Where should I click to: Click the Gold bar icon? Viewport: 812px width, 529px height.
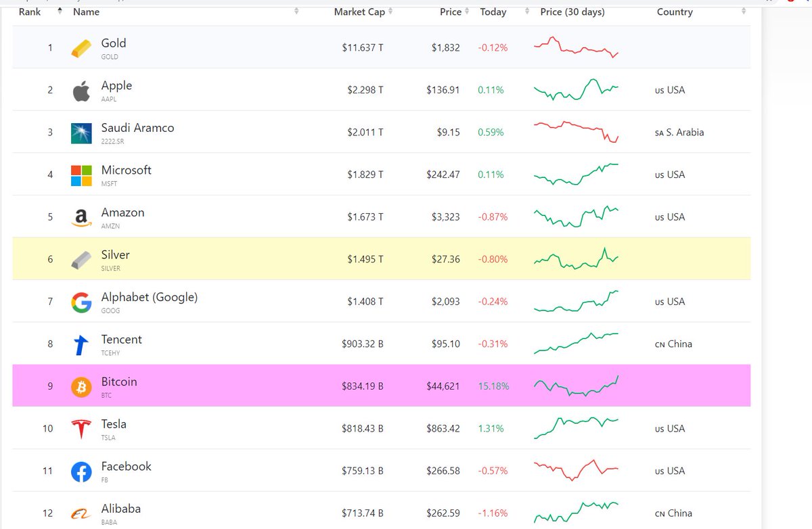pyautogui.click(x=81, y=48)
